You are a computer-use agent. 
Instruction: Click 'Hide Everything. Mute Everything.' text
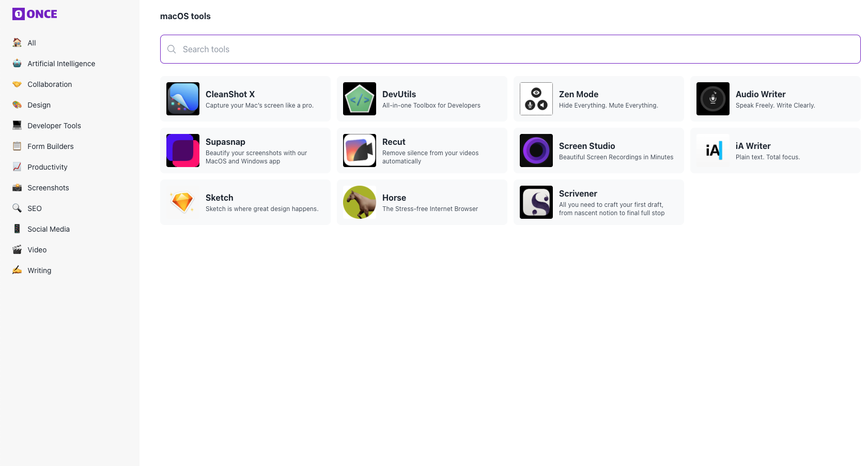[609, 106]
